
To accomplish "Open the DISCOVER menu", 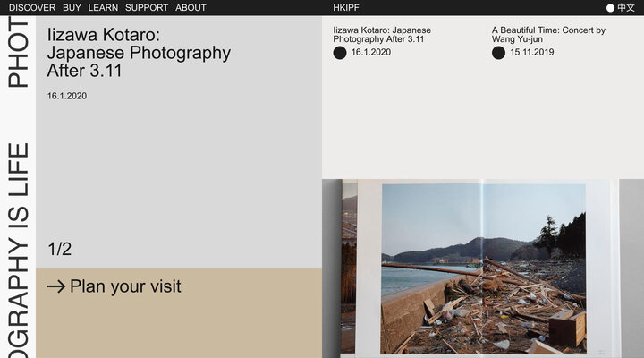I will click(x=32, y=8).
